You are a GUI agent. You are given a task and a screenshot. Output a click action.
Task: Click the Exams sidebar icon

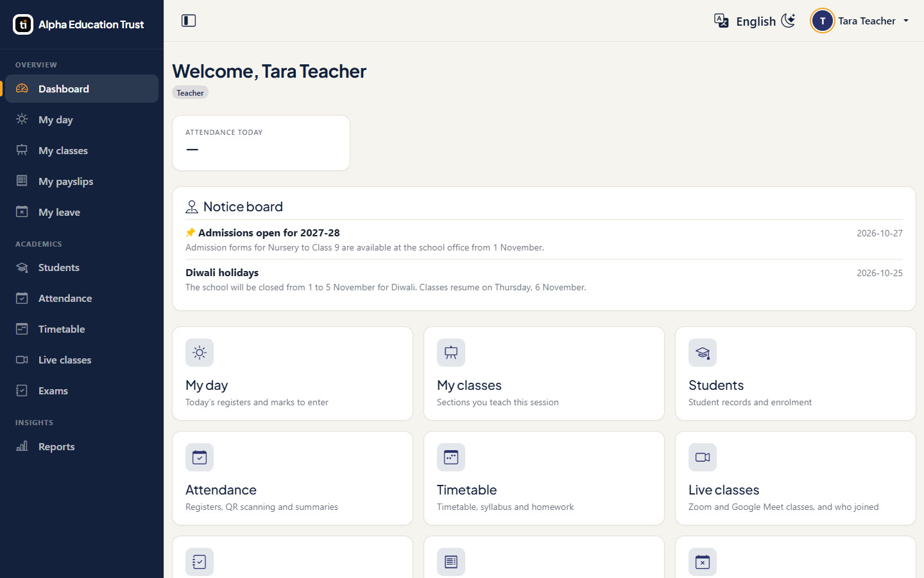[x=22, y=390]
